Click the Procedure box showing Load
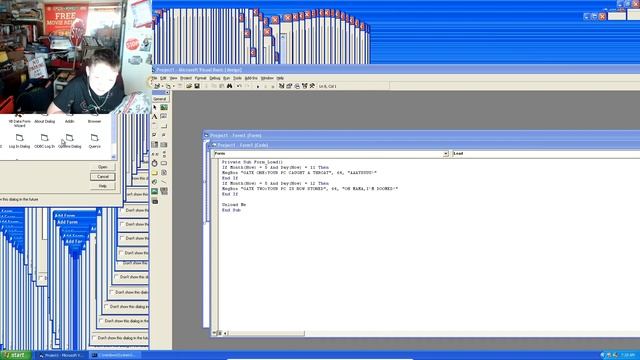Screen dimensions: 640x360 pos(546,153)
